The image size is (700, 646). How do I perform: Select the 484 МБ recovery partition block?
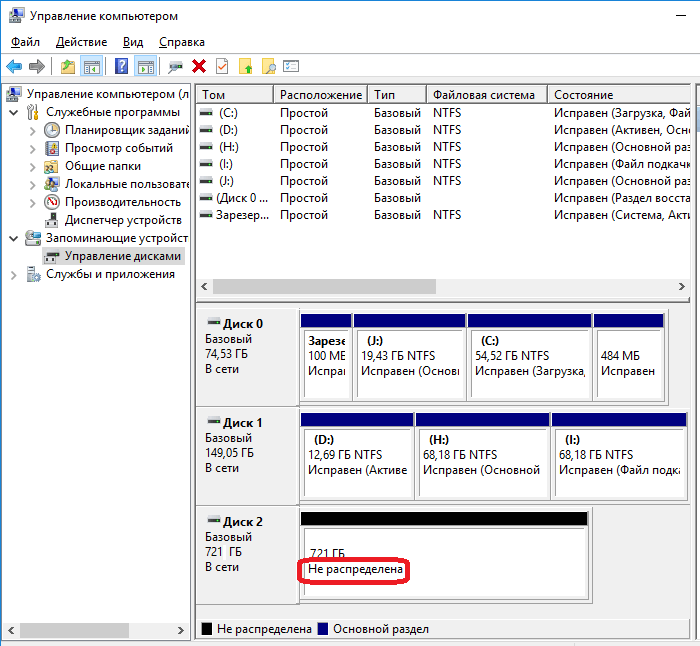(x=629, y=357)
